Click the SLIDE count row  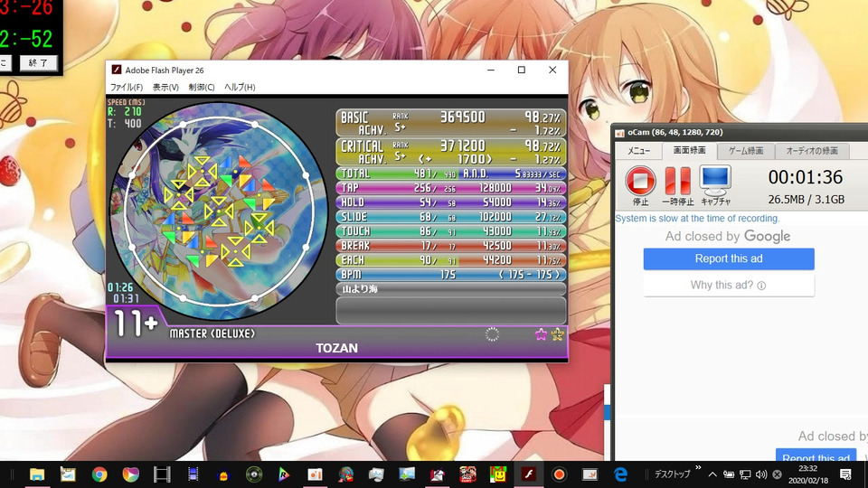451,216
